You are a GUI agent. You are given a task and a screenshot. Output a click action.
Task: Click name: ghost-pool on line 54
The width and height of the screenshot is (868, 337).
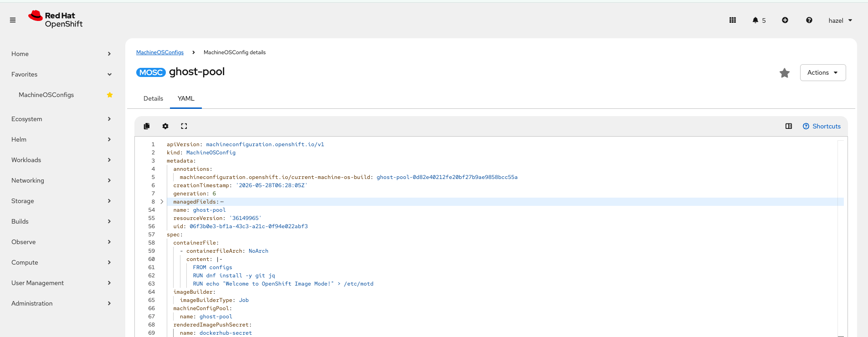point(200,210)
